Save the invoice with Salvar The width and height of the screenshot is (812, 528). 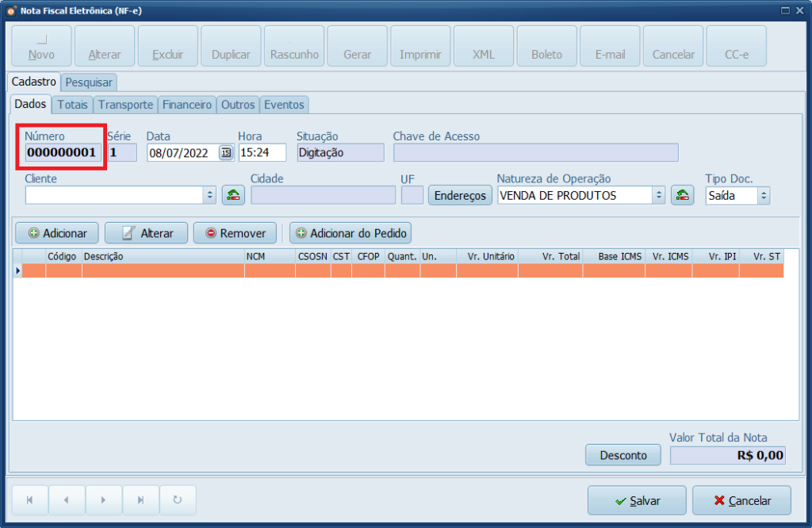tap(637, 501)
